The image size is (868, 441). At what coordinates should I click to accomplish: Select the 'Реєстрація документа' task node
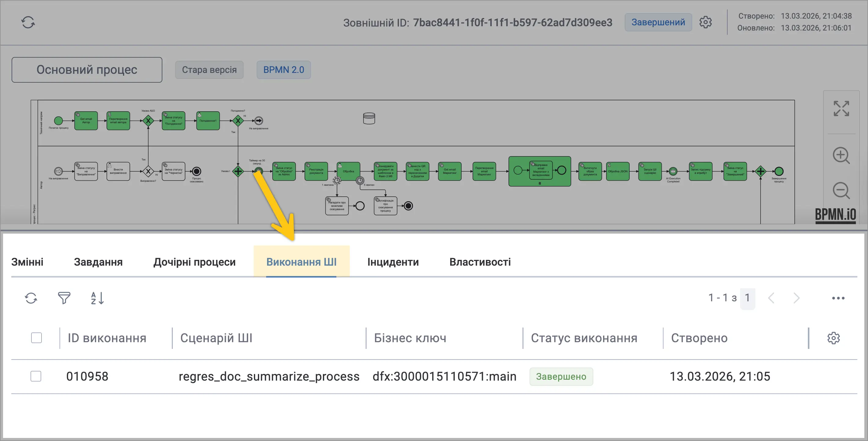[x=316, y=171]
